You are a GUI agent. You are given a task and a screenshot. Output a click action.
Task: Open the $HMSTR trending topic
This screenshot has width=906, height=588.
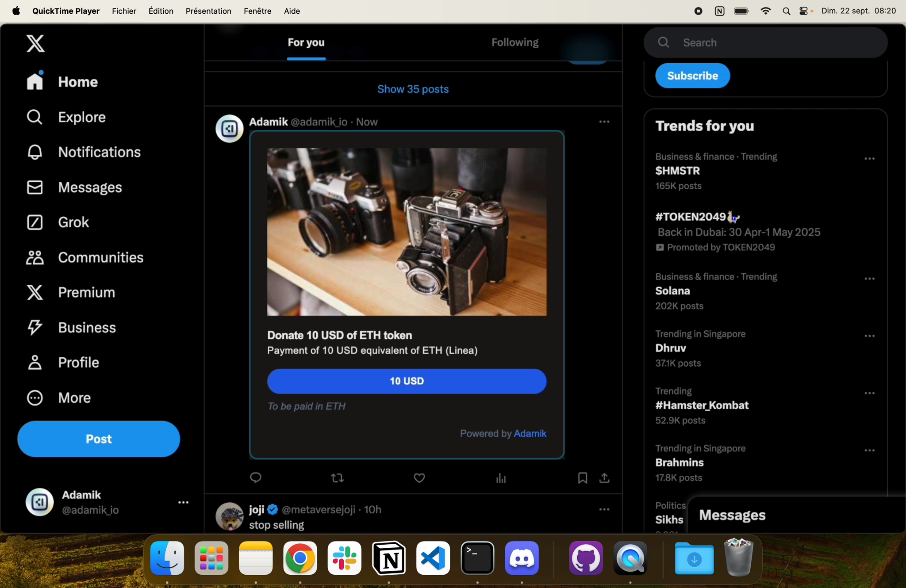pyautogui.click(x=677, y=171)
